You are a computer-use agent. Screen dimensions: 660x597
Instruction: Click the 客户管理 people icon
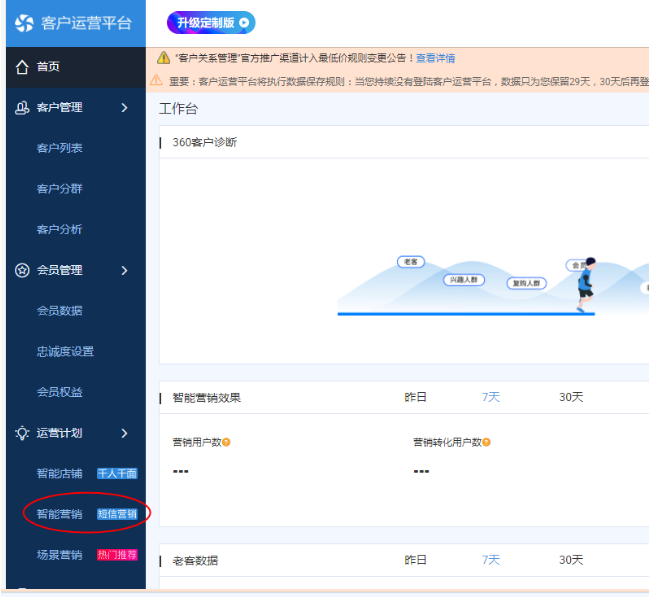pyautogui.click(x=22, y=108)
